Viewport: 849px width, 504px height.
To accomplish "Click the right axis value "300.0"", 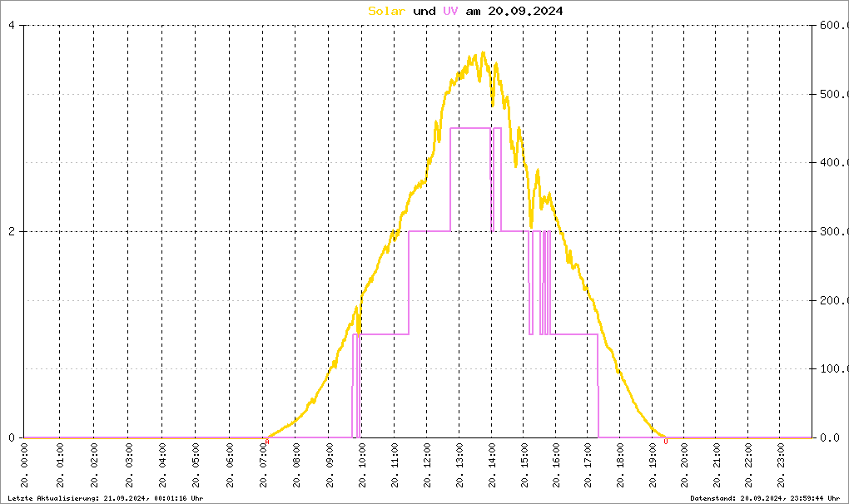I will (834, 231).
